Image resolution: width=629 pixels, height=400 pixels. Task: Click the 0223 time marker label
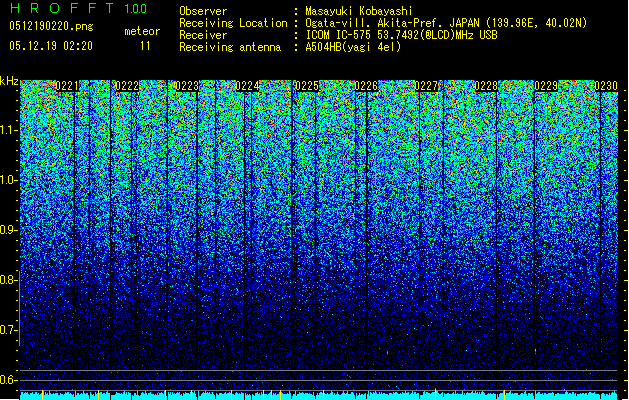187,86
